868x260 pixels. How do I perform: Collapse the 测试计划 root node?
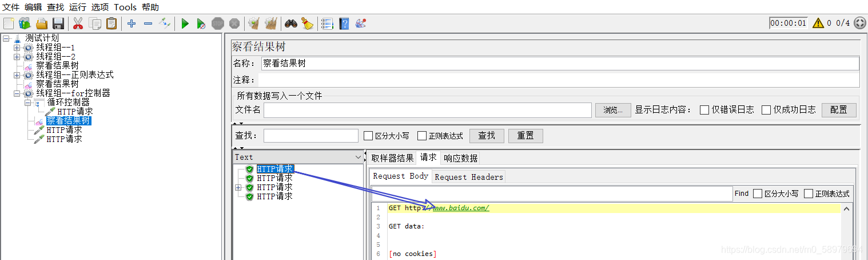6,38
